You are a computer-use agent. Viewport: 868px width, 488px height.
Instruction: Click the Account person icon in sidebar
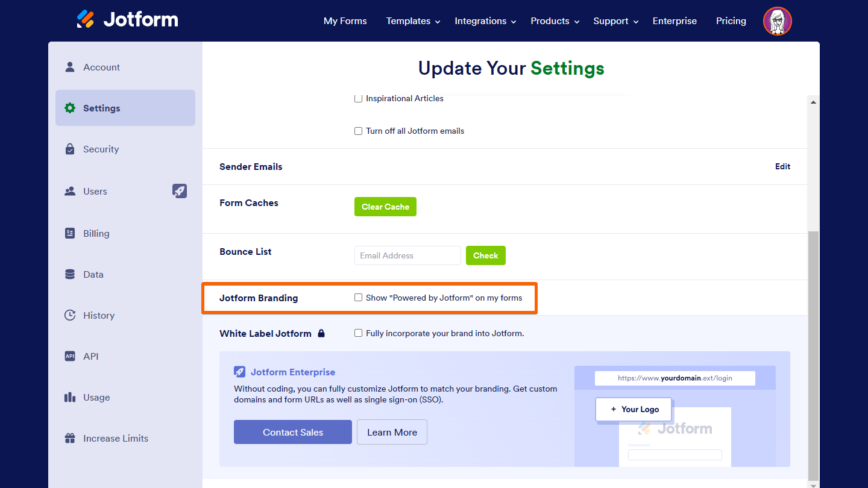pos(70,67)
